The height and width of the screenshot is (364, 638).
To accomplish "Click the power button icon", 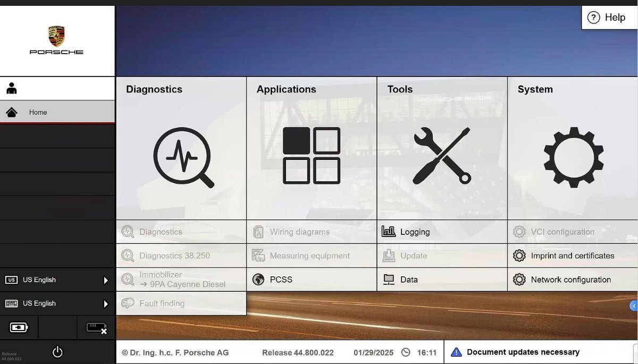I will point(57,352).
